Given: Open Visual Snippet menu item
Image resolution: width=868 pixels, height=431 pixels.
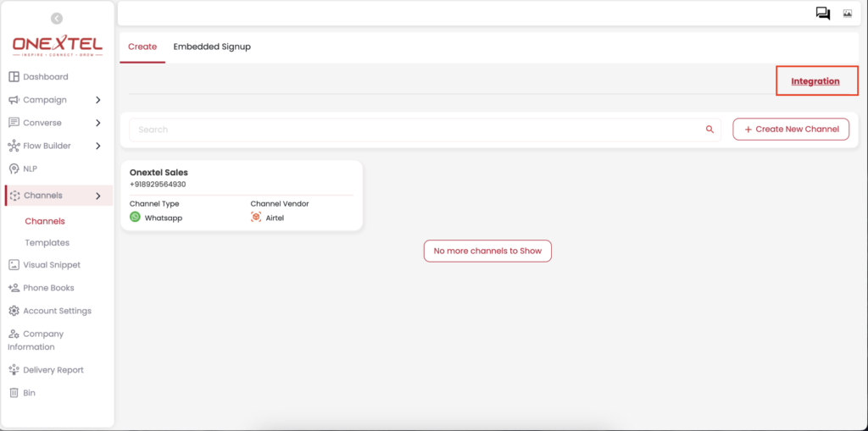Looking at the screenshot, I should [x=52, y=265].
